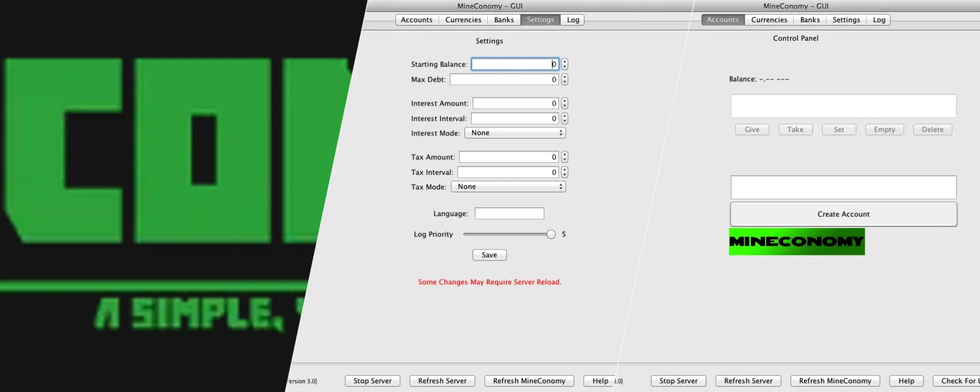Open the Tax Mode dropdown
The image size is (980, 392).
click(x=509, y=187)
